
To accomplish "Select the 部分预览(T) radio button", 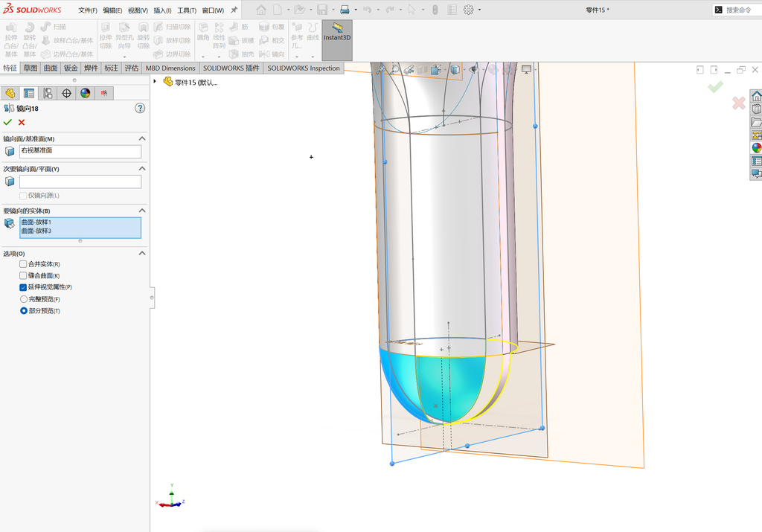I will pyautogui.click(x=23, y=311).
